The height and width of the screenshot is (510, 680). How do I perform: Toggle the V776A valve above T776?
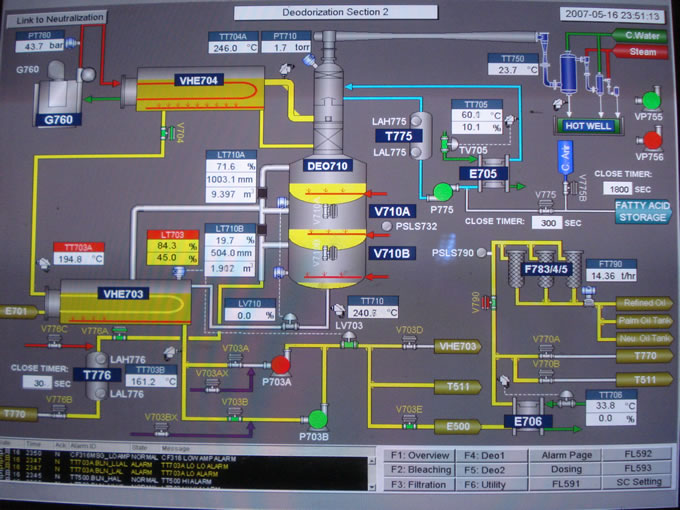pos(120,330)
